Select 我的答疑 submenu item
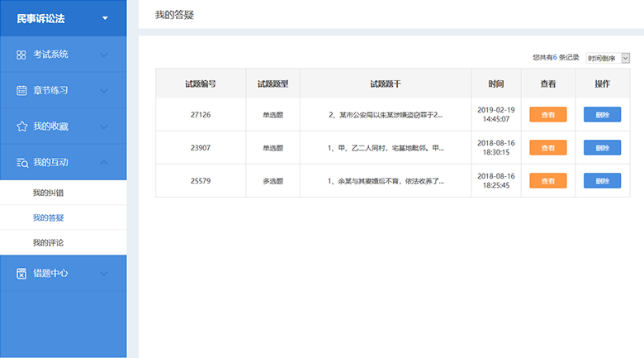 (48, 217)
